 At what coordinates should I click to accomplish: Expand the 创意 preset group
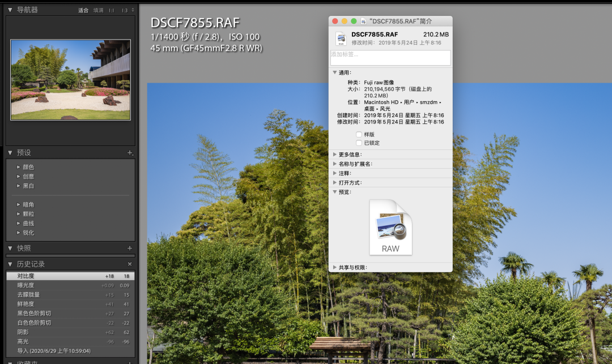point(18,176)
